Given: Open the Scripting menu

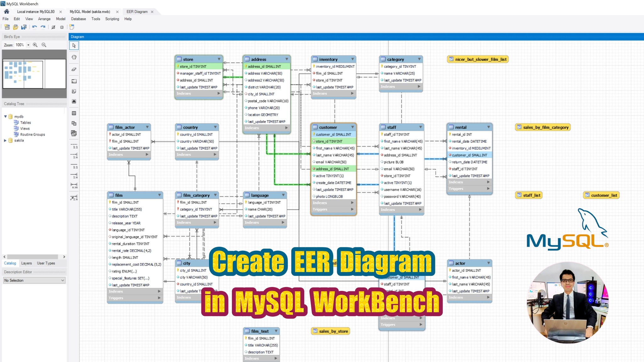Looking at the screenshot, I should click(112, 19).
